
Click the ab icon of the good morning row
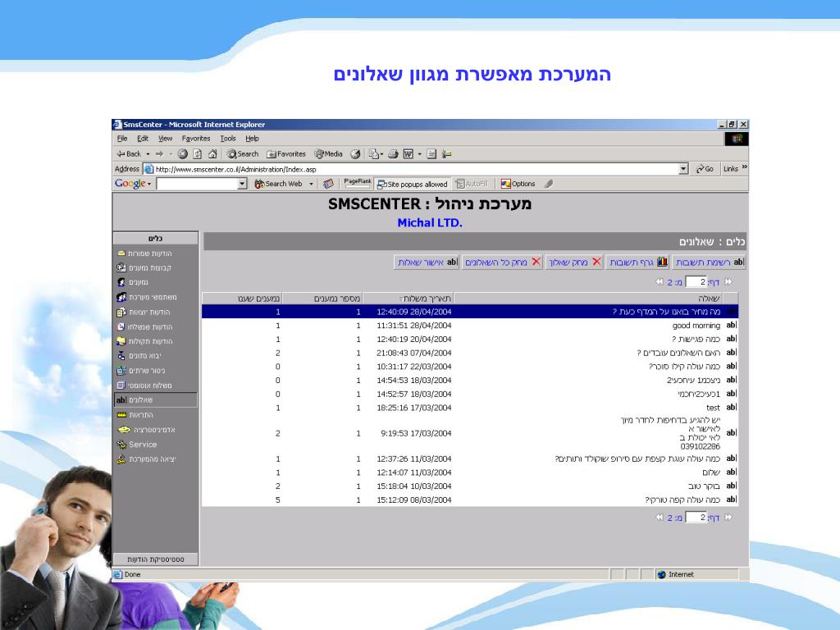click(731, 325)
